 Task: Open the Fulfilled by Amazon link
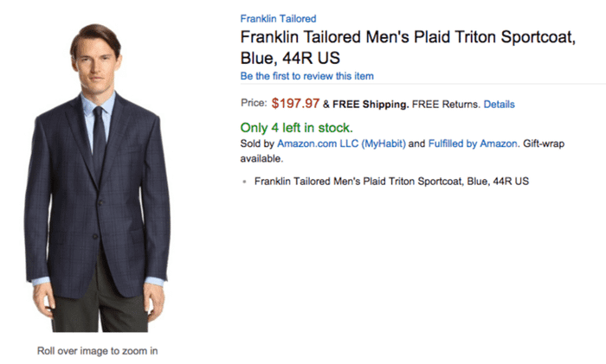pyautogui.click(x=473, y=144)
